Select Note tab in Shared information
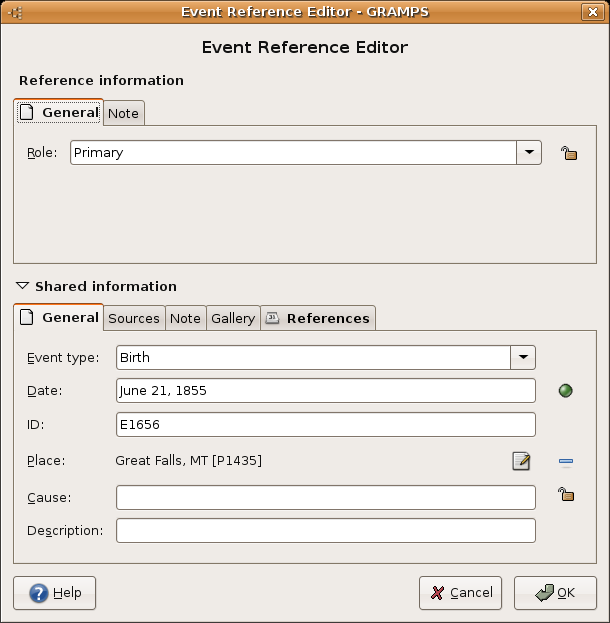 [x=185, y=318]
